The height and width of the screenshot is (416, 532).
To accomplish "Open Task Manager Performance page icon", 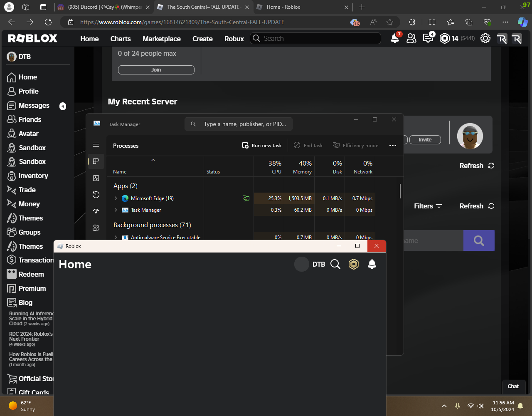I will pyautogui.click(x=96, y=178).
